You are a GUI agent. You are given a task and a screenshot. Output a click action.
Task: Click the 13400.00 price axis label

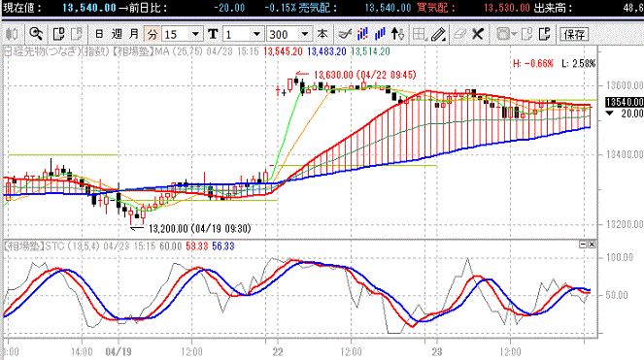(625, 154)
